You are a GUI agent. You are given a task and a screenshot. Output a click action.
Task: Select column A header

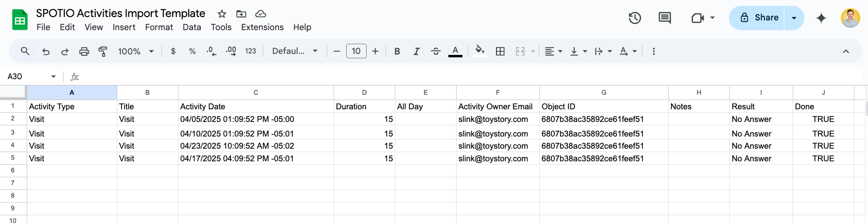click(x=72, y=92)
